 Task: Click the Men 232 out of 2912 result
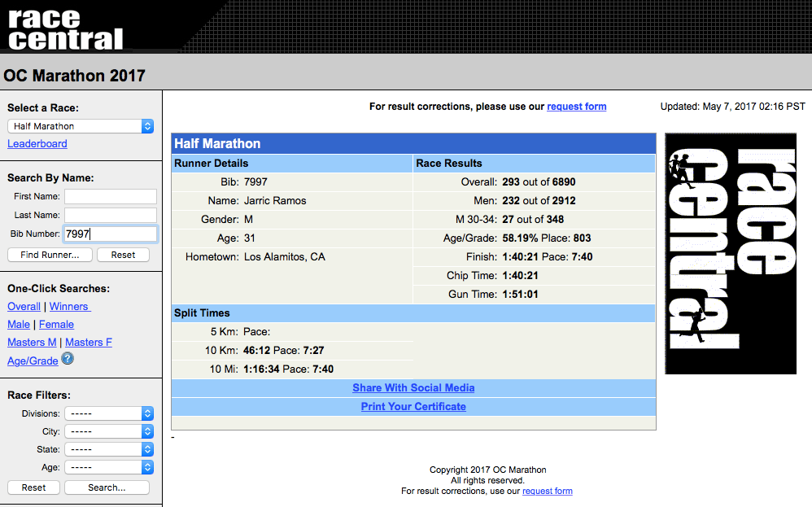[539, 201]
